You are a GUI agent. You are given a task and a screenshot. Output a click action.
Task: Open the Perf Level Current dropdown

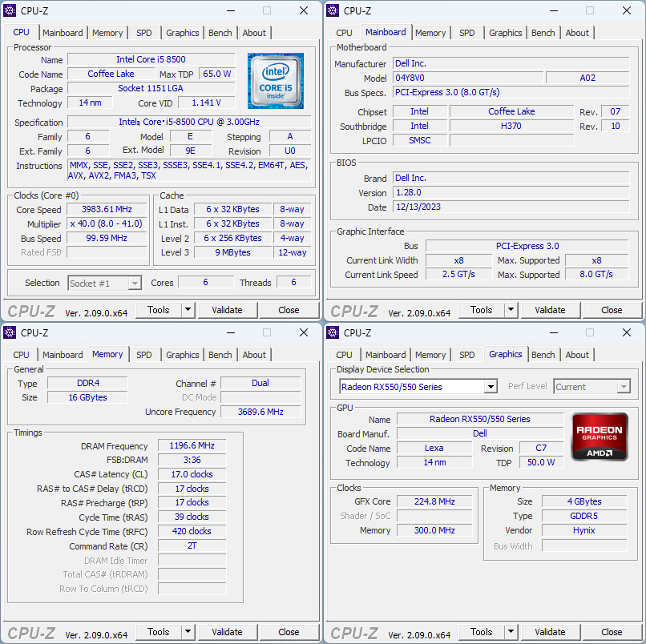(x=592, y=387)
